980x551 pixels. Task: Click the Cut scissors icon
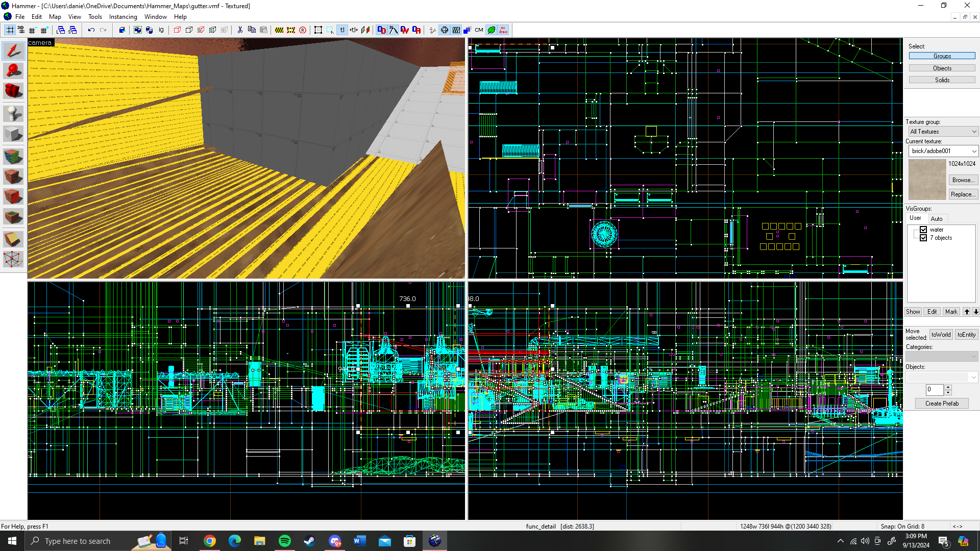coord(240,30)
